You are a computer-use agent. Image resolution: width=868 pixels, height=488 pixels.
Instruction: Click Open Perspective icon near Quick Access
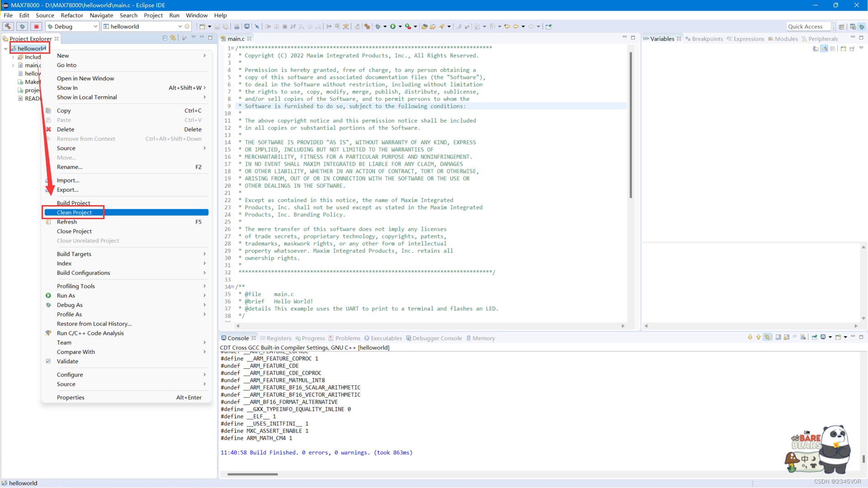click(841, 27)
